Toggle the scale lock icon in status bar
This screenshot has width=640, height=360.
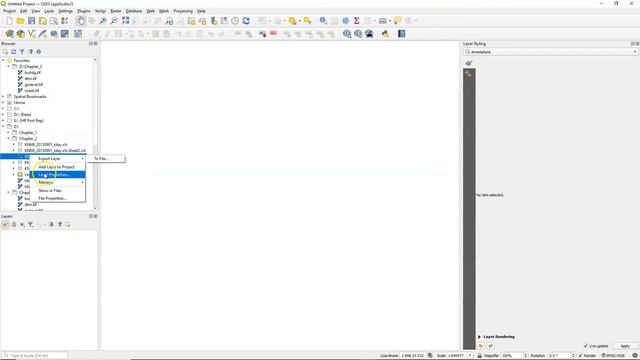pyautogui.click(x=480, y=356)
